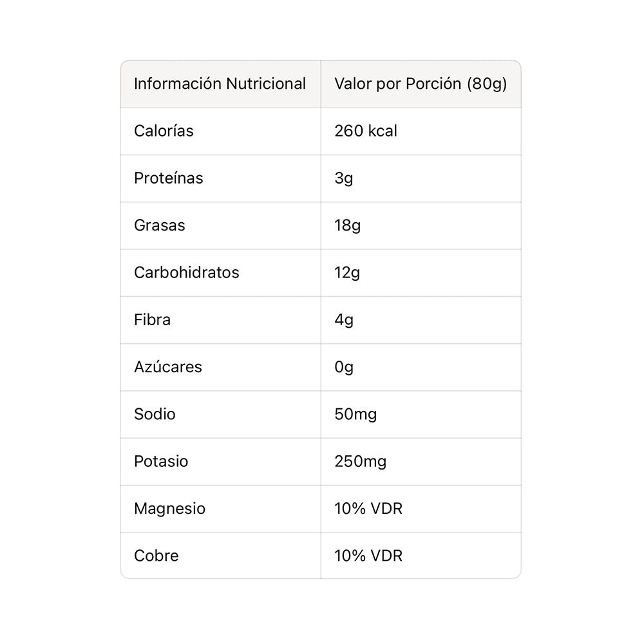Select the Sodio row label
The image size is (644, 644).
click(155, 414)
